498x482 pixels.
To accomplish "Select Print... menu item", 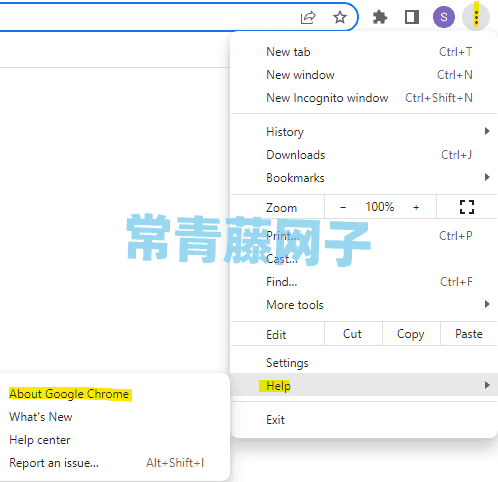I will point(364,236).
